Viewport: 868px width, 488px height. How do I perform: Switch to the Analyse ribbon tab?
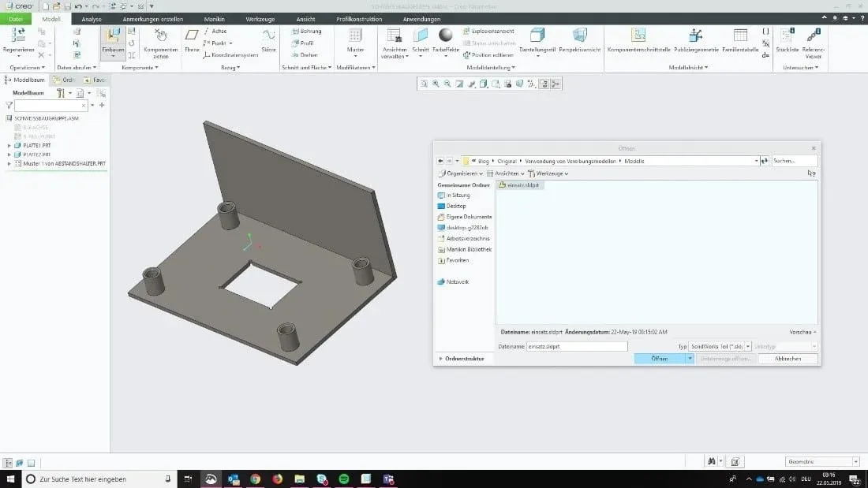91,18
